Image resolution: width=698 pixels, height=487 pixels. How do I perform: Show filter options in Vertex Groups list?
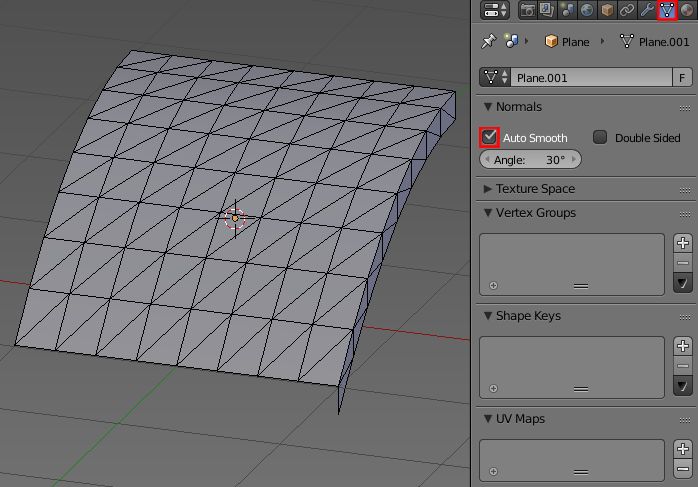pos(493,285)
